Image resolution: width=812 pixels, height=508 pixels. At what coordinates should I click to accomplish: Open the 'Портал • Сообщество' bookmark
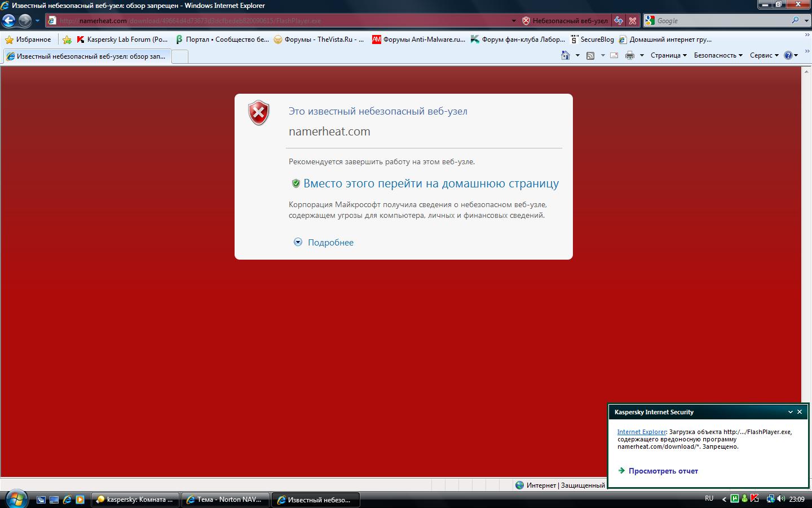click(222, 40)
